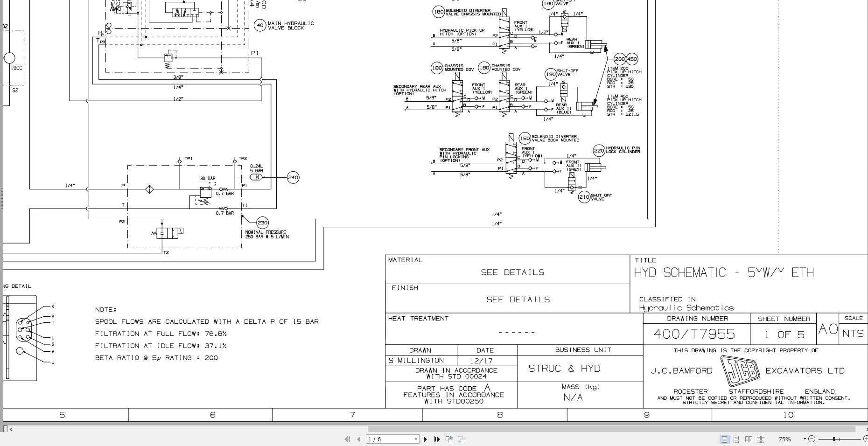Click SPOOL FLOWS delta P note
Image resolution: width=868 pixels, height=446 pixels.
click(207, 321)
